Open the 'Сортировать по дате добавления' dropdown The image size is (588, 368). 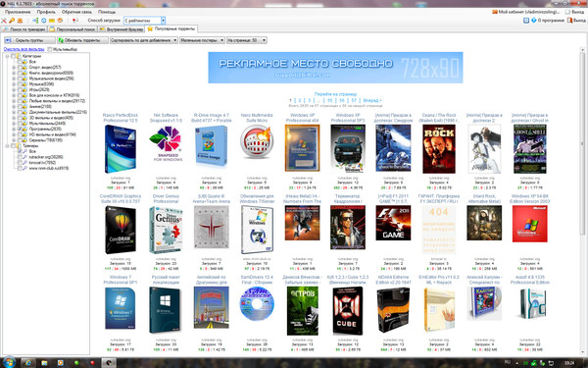pos(144,40)
